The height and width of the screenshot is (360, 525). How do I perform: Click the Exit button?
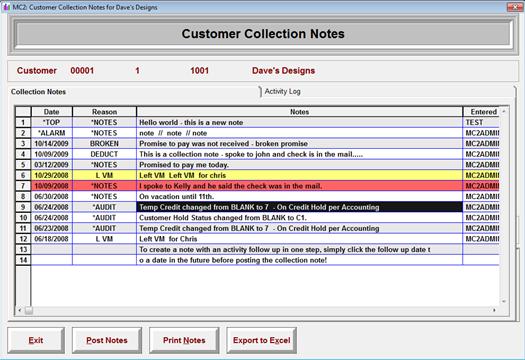click(x=36, y=340)
